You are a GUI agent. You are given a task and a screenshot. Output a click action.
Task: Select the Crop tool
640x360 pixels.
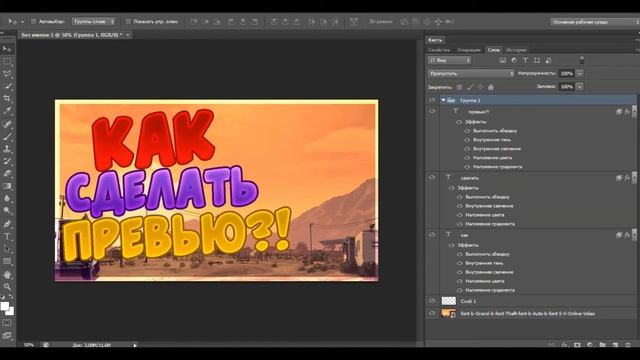coord(7,98)
